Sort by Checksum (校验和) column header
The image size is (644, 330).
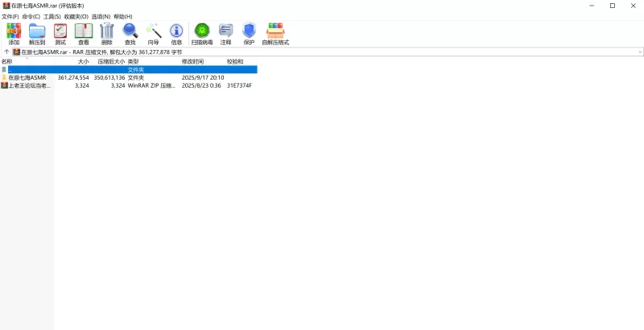click(x=241, y=61)
